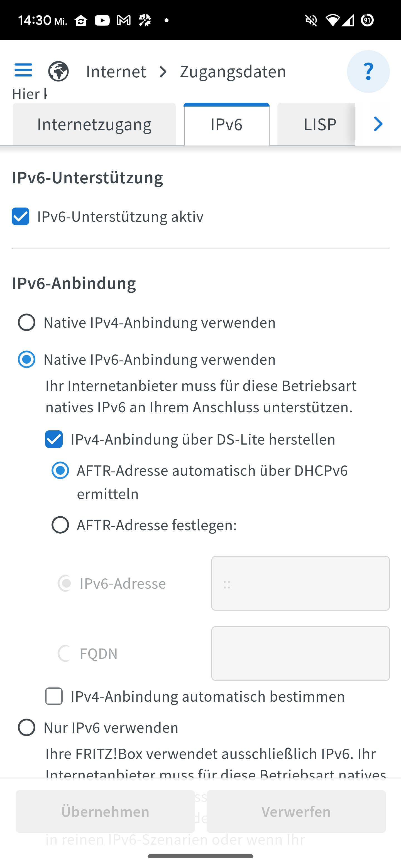Screen dimensions: 401x868
Task: Uncheck IPv6-Unterstützung aktiv checkbox
Action: click(21, 216)
